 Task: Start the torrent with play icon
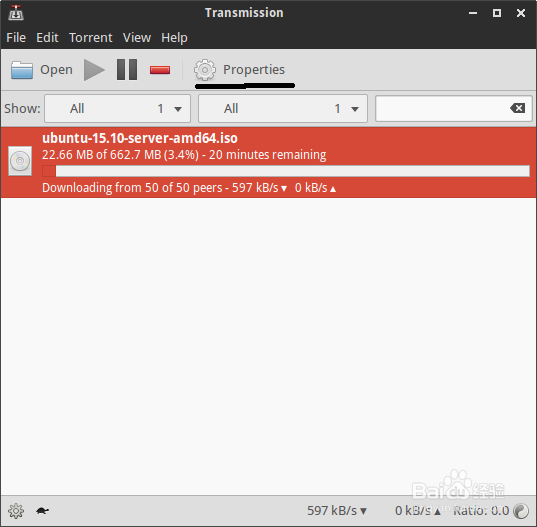94,70
